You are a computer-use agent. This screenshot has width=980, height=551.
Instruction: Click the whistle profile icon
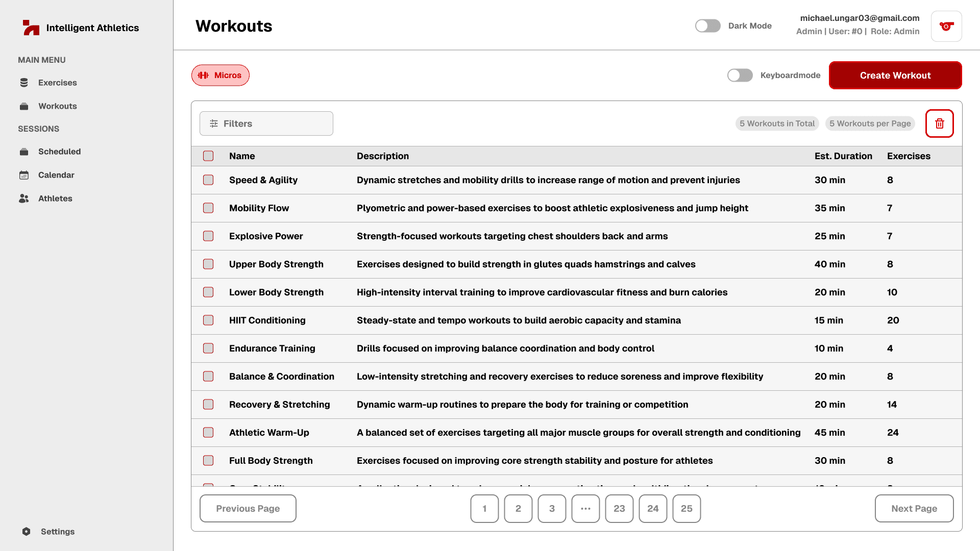(946, 26)
